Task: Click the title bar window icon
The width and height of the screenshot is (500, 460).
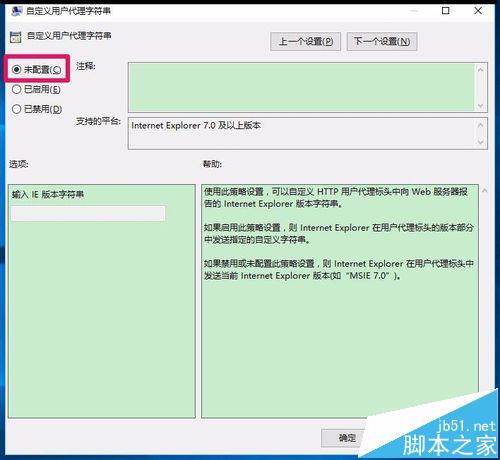Action: click(16, 11)
